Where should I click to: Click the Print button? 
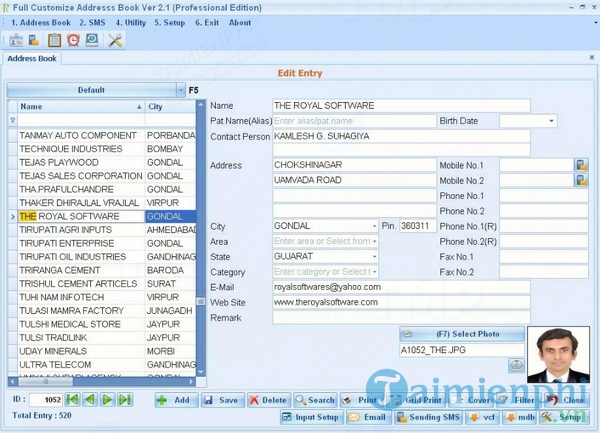click(x=361, y=400)
